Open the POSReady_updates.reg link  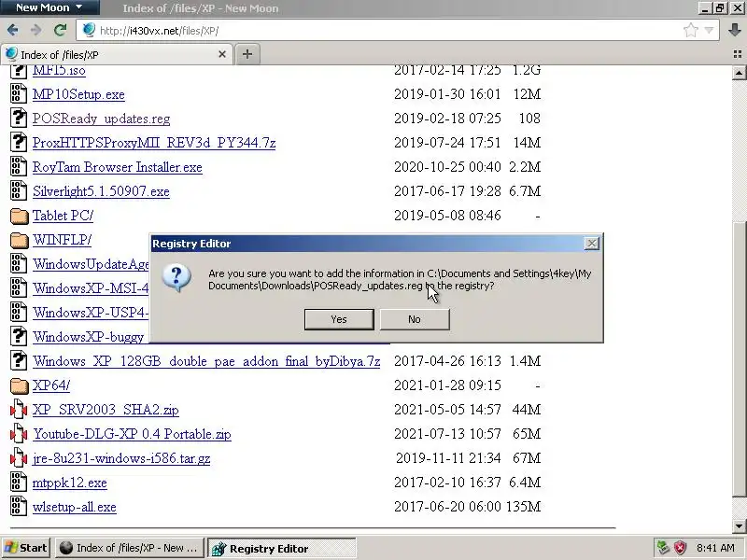click(101, 119)
